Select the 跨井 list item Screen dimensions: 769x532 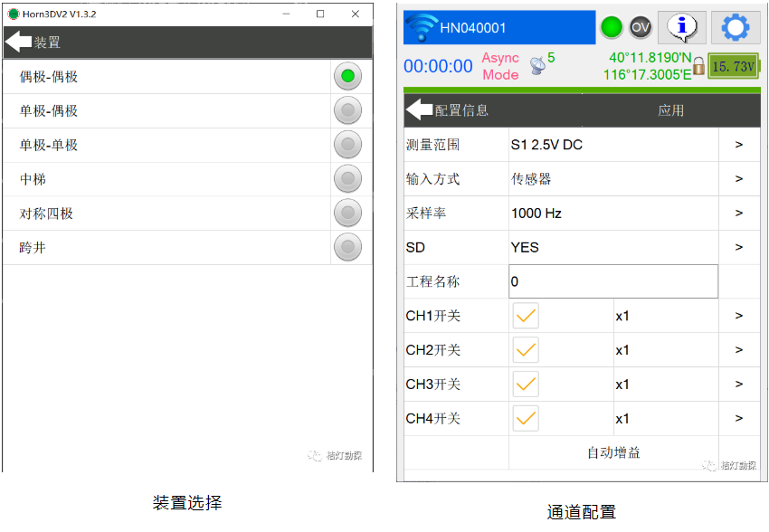[167, 247]
